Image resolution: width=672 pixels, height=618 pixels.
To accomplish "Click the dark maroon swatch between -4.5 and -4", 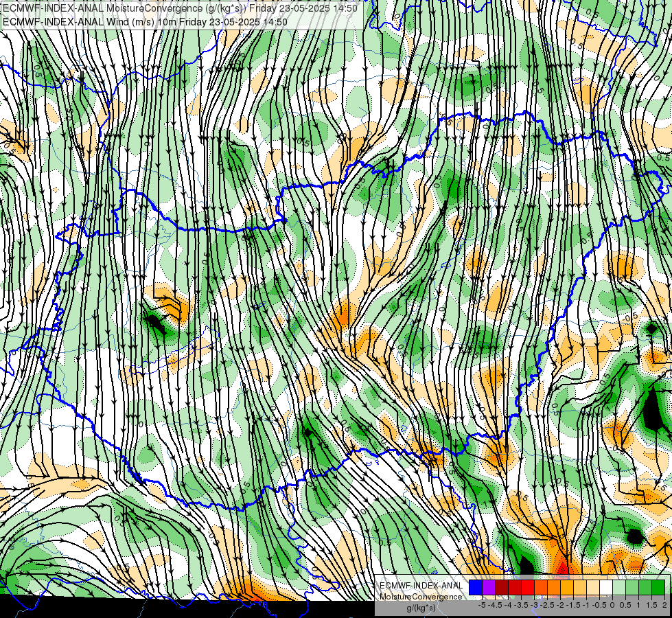I will tap(502, 587).
